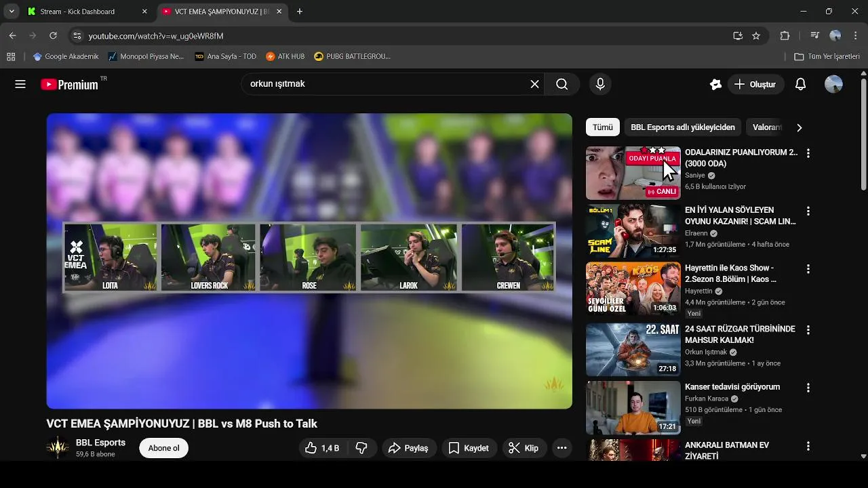Click the sparkle icon left of Oluştur
The width and height of the screenshot is (868, 488).
point(715,84)
